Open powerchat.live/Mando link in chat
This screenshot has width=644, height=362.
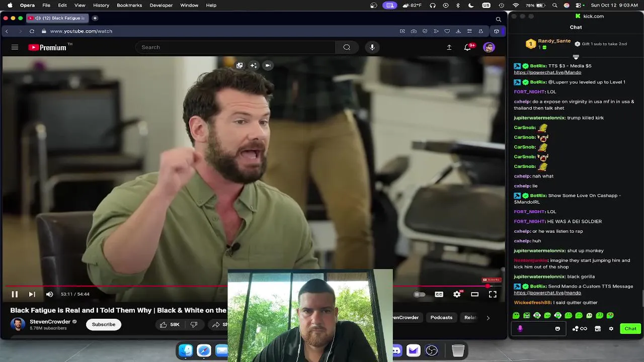coord(547,72)
